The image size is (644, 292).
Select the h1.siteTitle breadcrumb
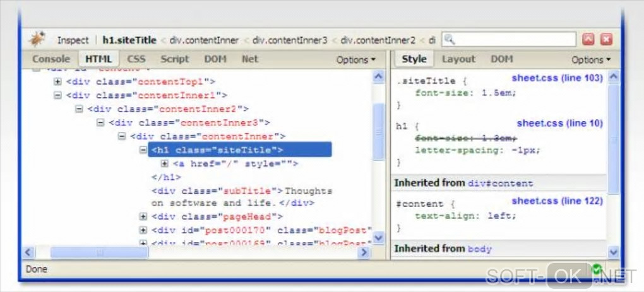(x=129, y=40)
